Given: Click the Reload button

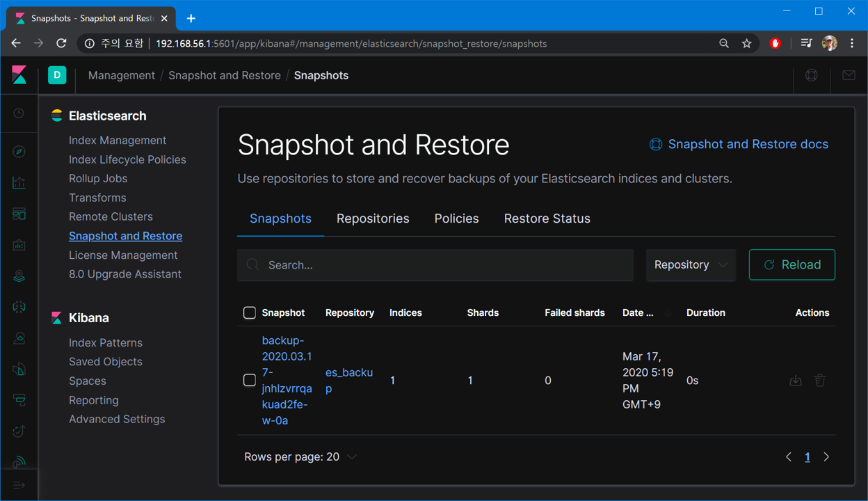Looking at the screenshot, I should click(792, 264).
